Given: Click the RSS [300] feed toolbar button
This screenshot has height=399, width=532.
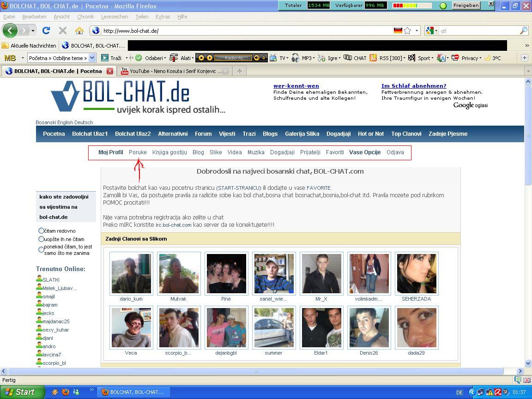Looking at the screenshot, I should point(386,58).
